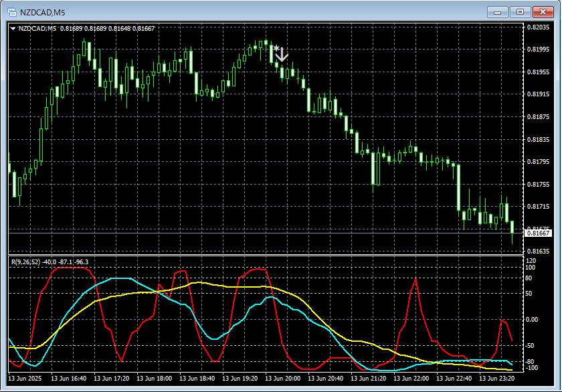
Task: Click the chart window icon in title bar
Action: coord(11,11)
